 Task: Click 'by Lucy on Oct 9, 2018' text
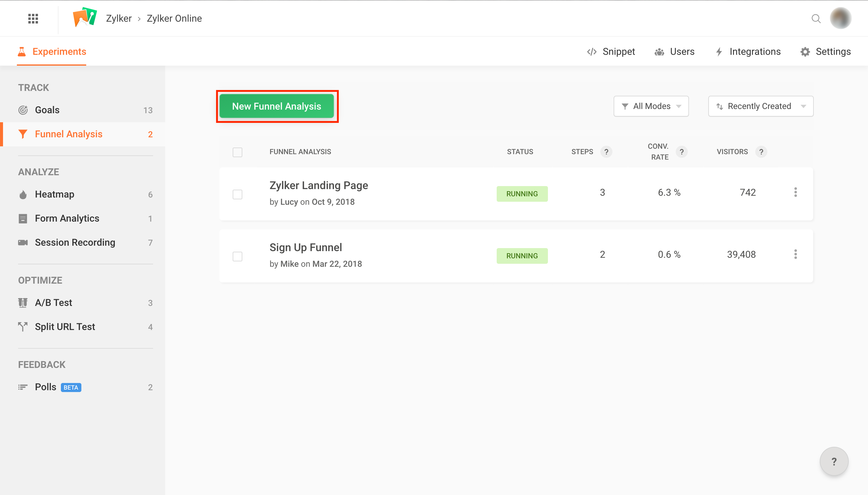pos(312,202)
